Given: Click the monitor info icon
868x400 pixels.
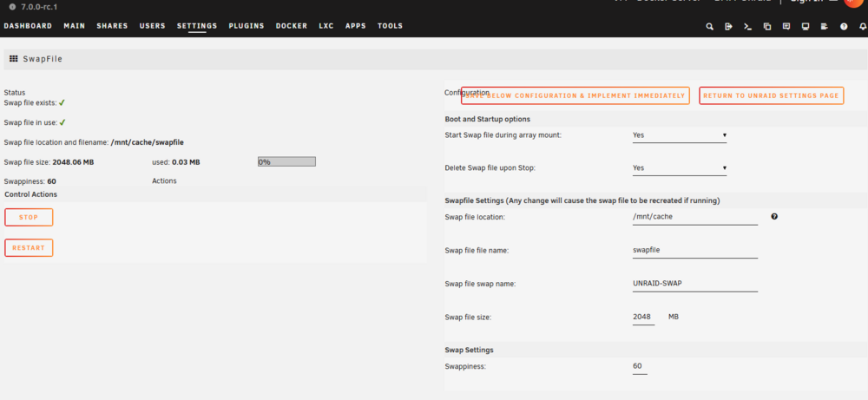Looking at the screenshot, I should coord(806,26).
